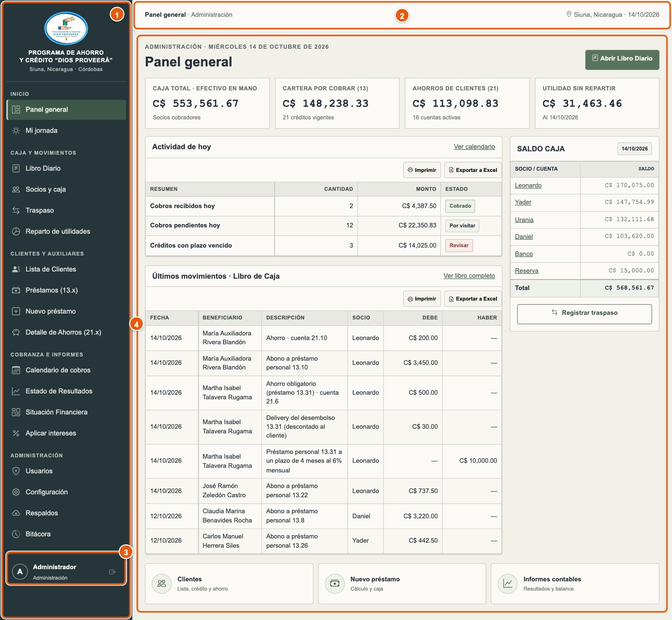Click the piggy bank icon for Detalle de Ahorros
Viewport: 672px width, 620px height.
(16, 332)
